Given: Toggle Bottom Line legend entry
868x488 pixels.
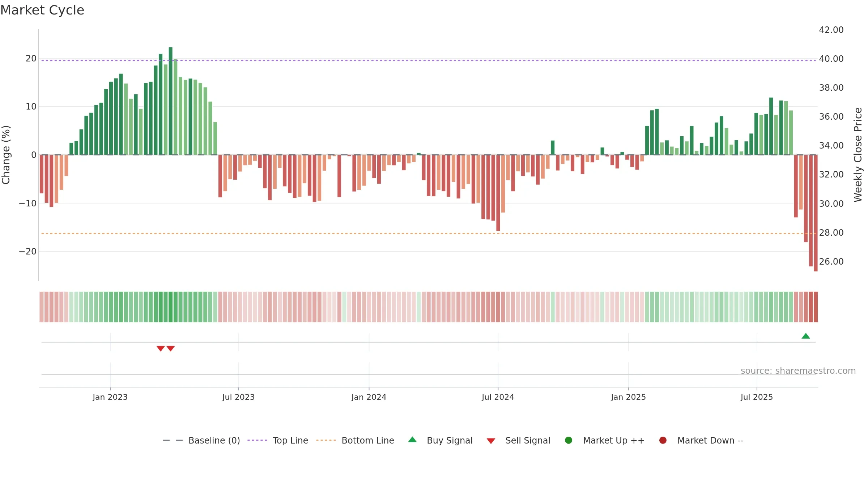Looking at the screenshot, I should [355, 441].
